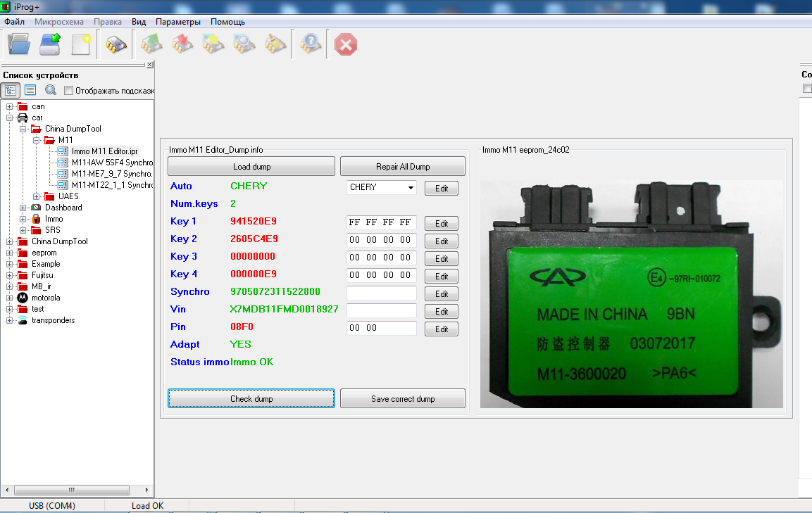Click Edit button for Key 3
This screenshot has height=513, width=812.
[x=442, y=259]
